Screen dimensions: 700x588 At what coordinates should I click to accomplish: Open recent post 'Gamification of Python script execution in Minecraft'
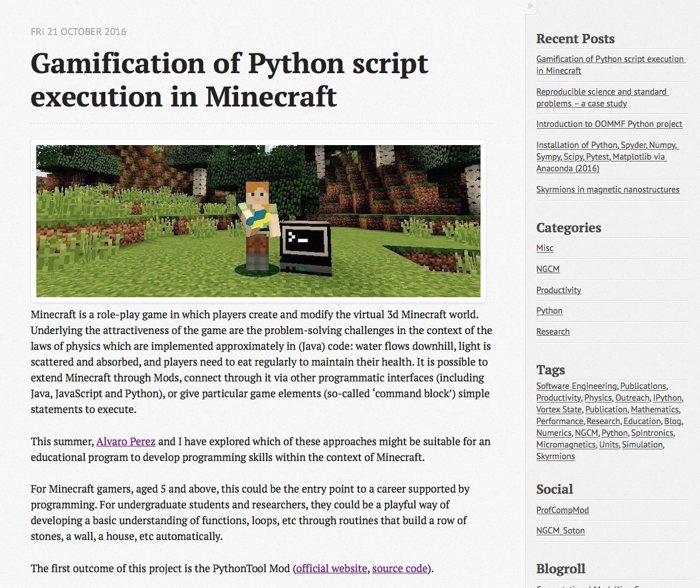tap(610, 65)
